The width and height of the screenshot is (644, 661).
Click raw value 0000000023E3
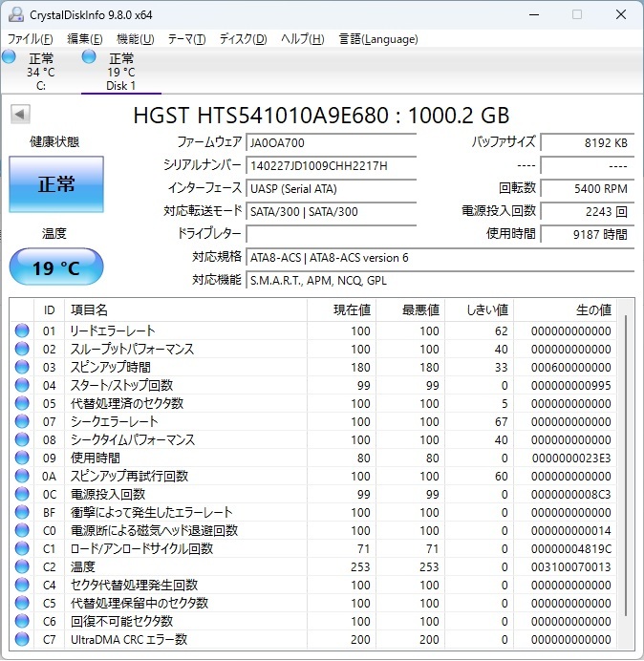[571, 458]
